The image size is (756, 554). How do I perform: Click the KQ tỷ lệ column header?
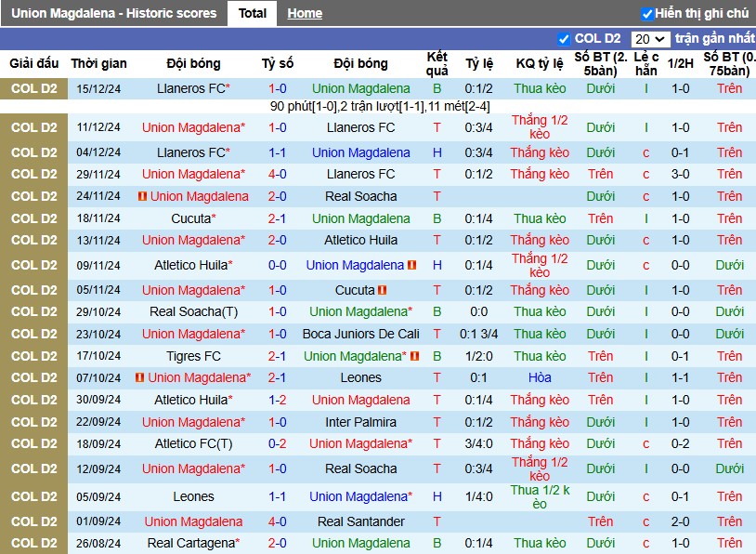[x=540, y=64]
